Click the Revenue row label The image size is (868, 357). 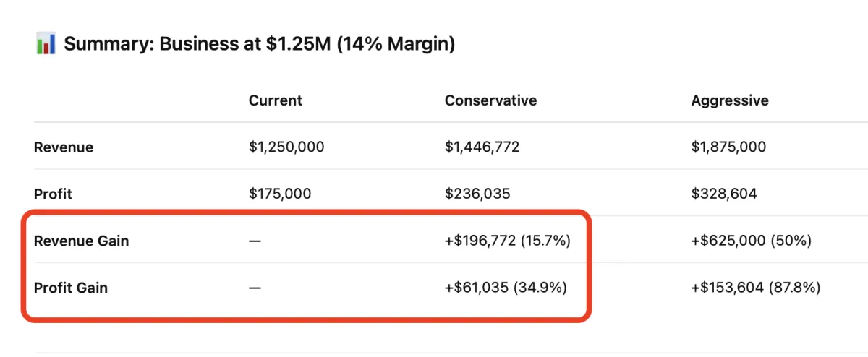click(64, 147)
